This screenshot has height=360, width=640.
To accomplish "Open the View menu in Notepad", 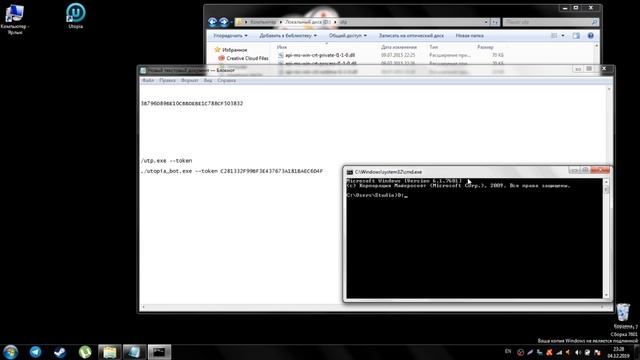I will pos(208,81).
